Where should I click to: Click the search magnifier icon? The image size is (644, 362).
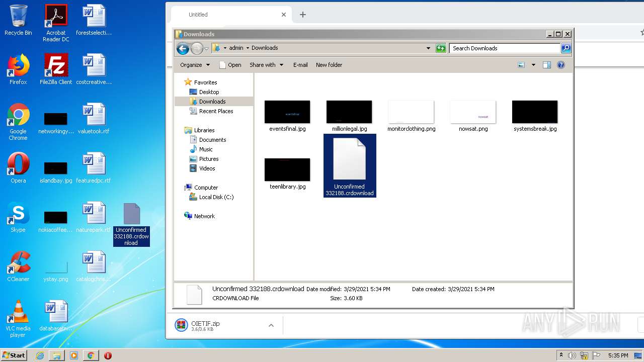point(566,48)
